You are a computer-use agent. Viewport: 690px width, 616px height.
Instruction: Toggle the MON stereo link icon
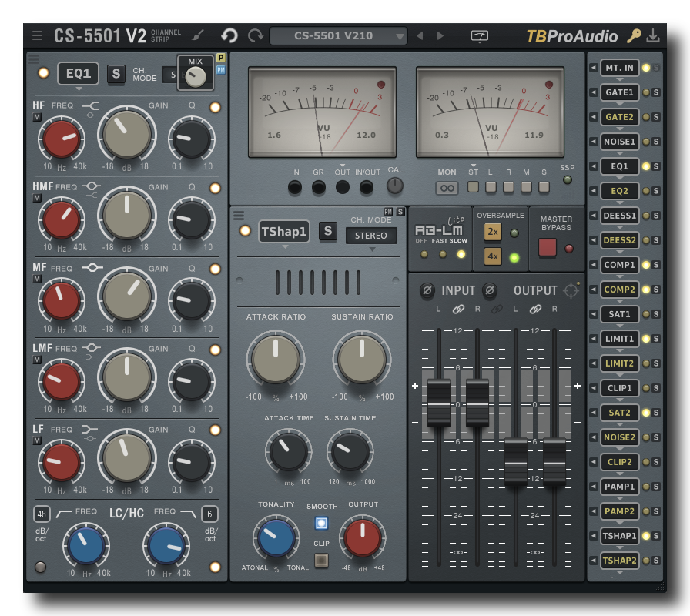point(447,188)
